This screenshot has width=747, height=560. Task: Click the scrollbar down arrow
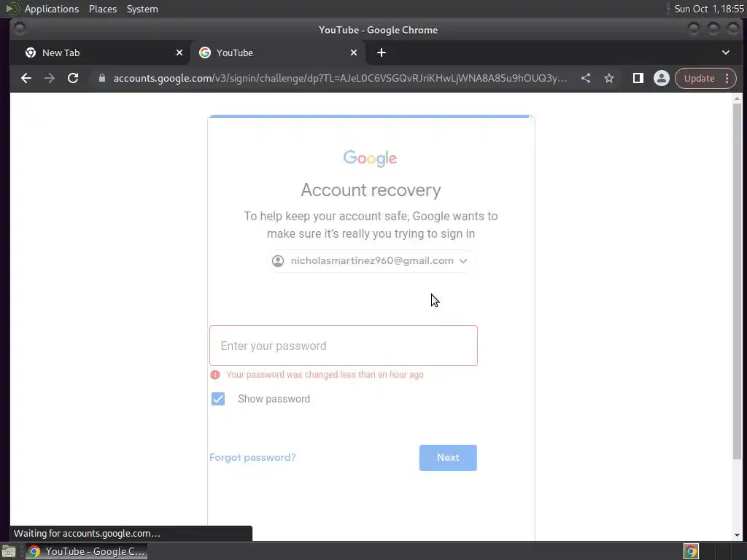[737, 535]
